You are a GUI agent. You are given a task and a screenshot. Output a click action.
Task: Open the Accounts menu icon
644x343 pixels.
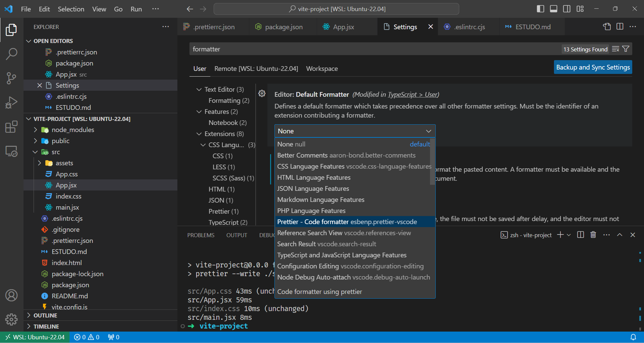11,295
